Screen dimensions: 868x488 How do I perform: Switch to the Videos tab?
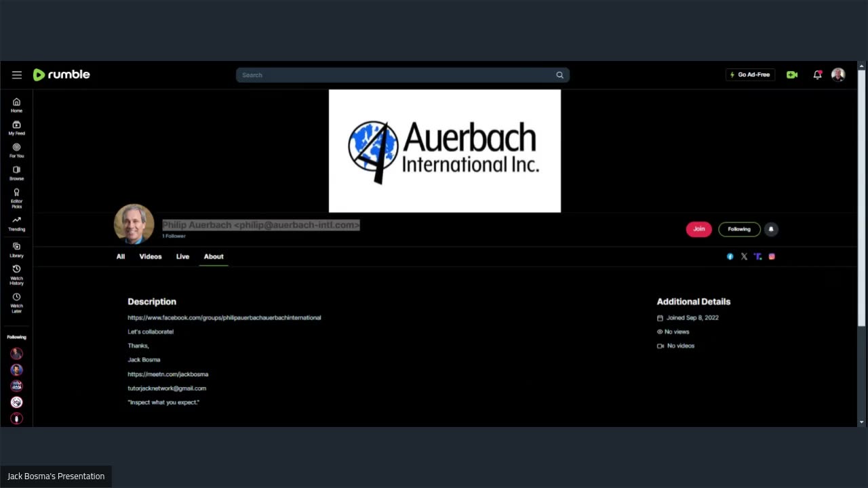click(151, 257)
